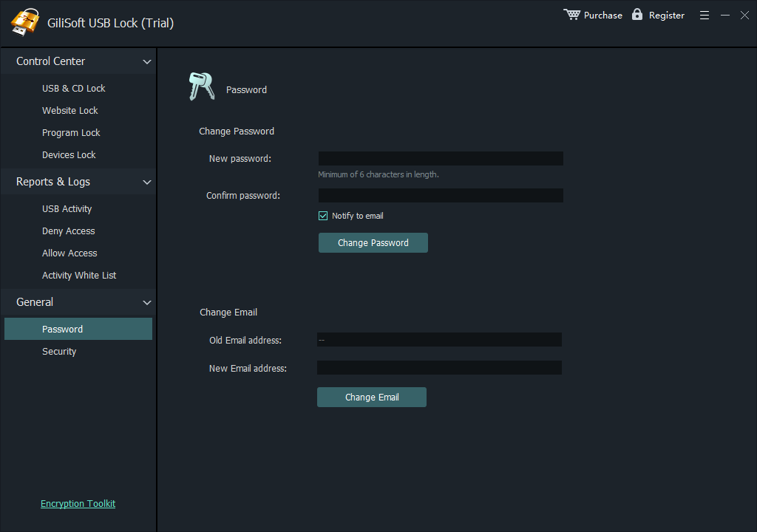
Task: Focus the New password field
Action: 441,158
